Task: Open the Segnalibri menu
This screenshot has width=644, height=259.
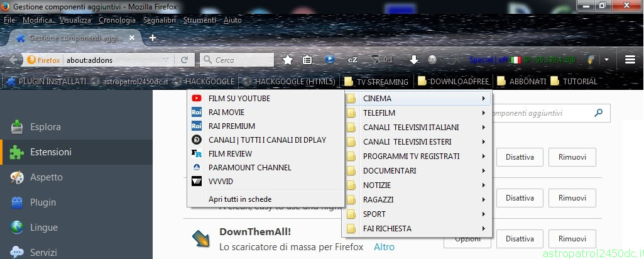Action: [160, 19]
